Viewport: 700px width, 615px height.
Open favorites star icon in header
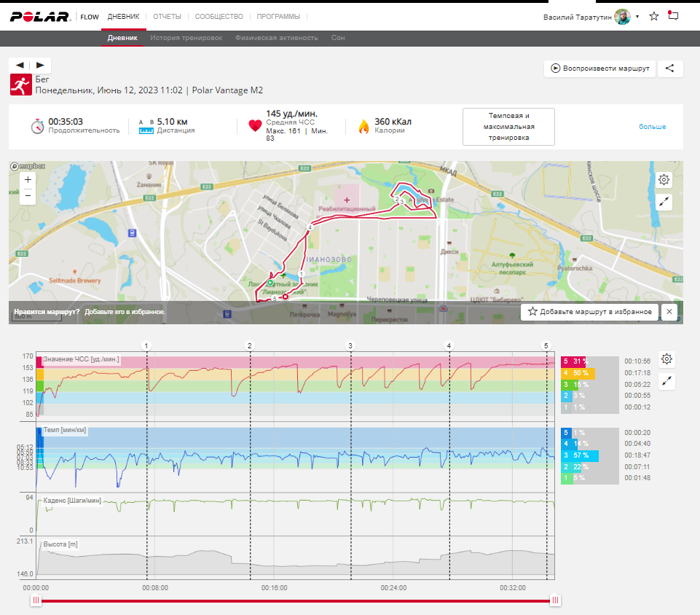654,17
